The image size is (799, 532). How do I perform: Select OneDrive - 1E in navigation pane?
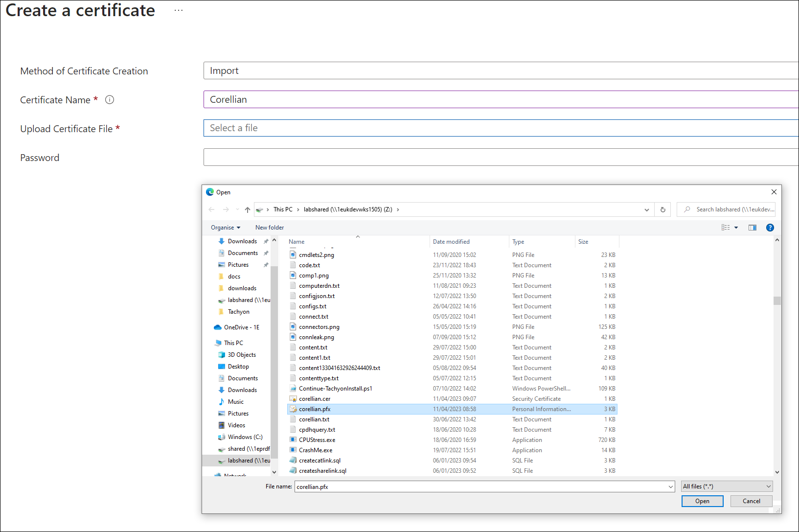pos(241,327)
